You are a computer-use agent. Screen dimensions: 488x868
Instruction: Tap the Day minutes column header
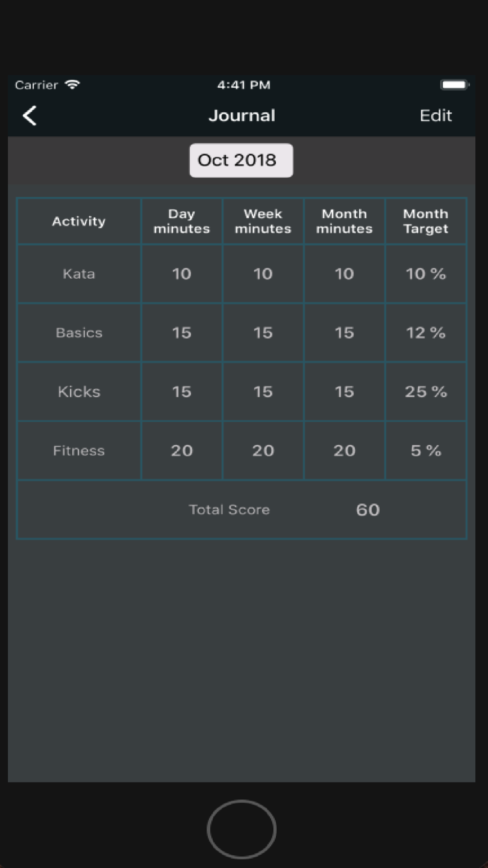(x=182, y=221)
